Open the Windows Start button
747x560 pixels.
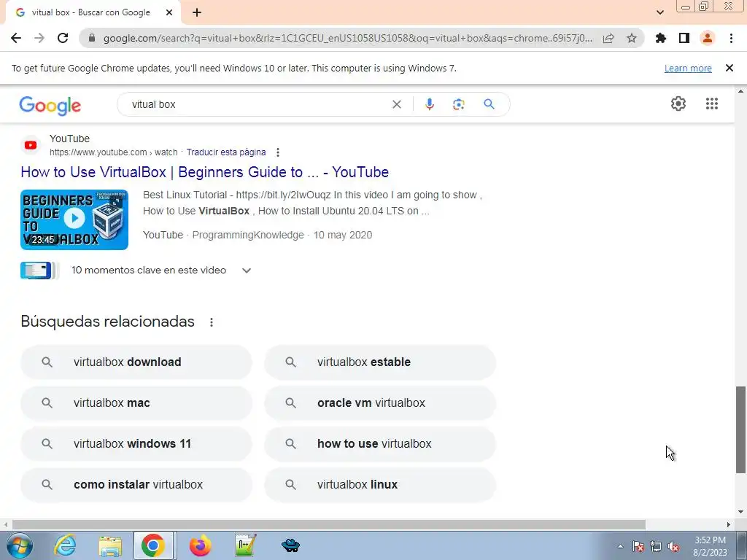point(20,545)
